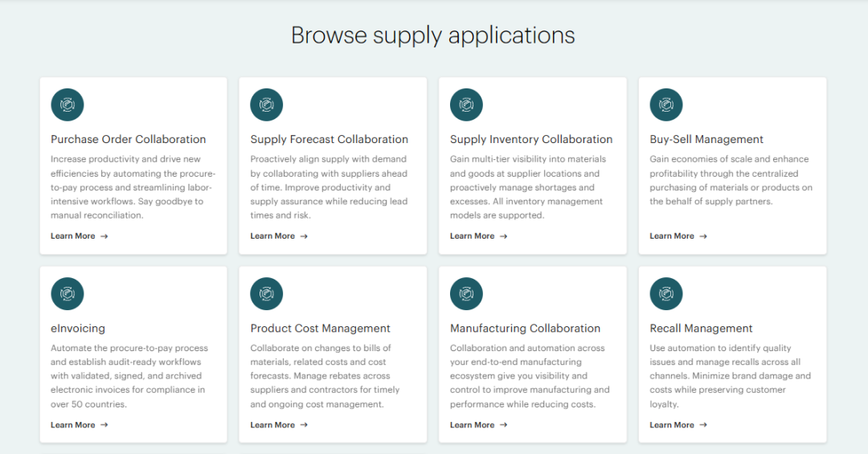Viewport: 868px width, 454px height.
Task: Click the Manufacturing Collaboration card title
Action: click(525, 329)
